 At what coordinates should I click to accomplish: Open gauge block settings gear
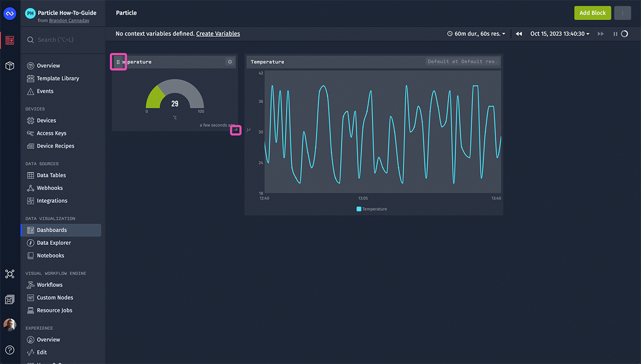click(x=230, y=62)
